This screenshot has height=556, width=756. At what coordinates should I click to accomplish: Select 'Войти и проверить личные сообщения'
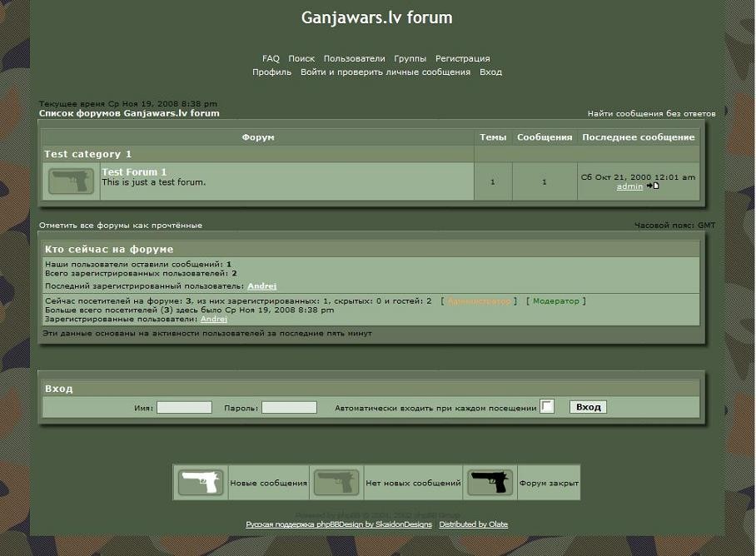click(385, 72)
